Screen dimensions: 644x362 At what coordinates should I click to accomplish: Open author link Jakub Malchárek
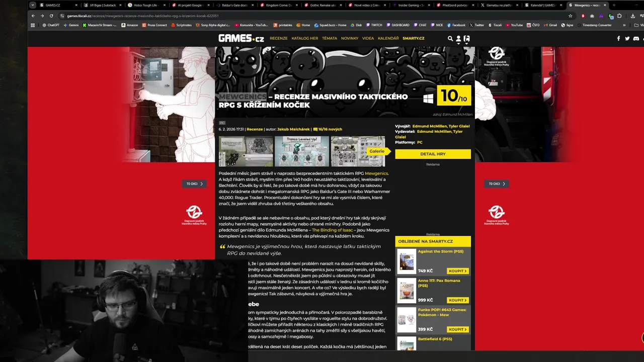click(x=293, y=129)
